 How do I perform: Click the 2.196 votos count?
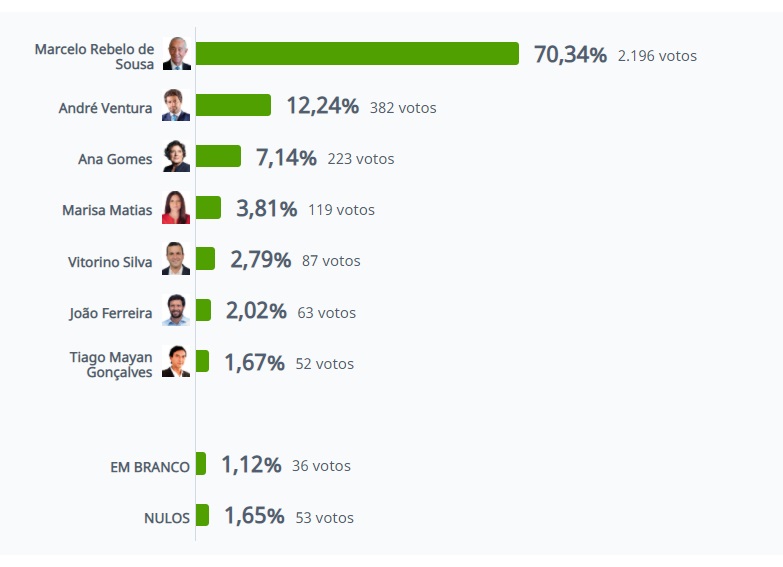657,56
